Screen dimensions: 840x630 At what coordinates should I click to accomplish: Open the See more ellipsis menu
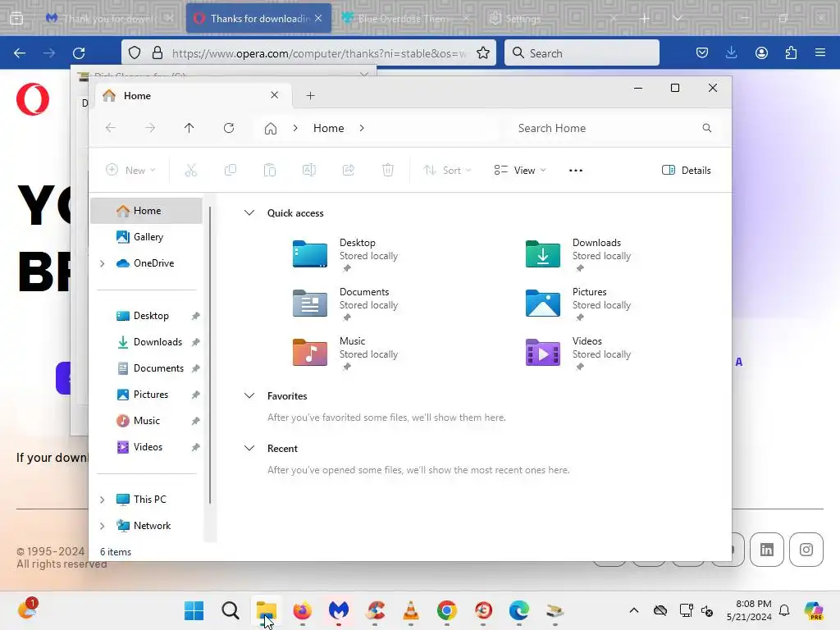576,171
